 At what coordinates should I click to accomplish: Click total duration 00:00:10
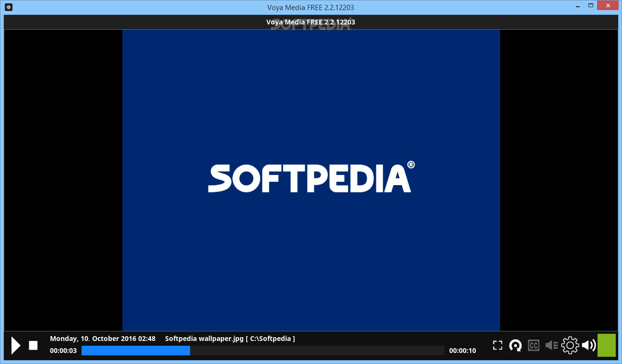pos(463,351)
